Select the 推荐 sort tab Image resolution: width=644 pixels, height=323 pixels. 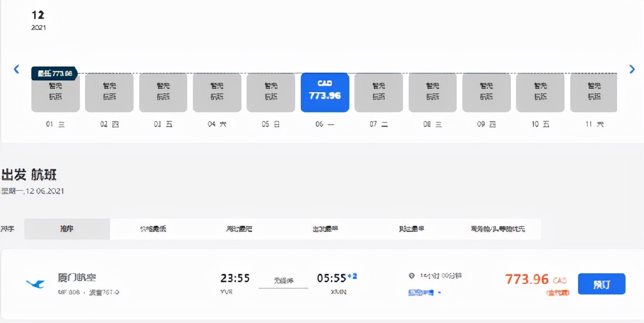pos(66,229)
